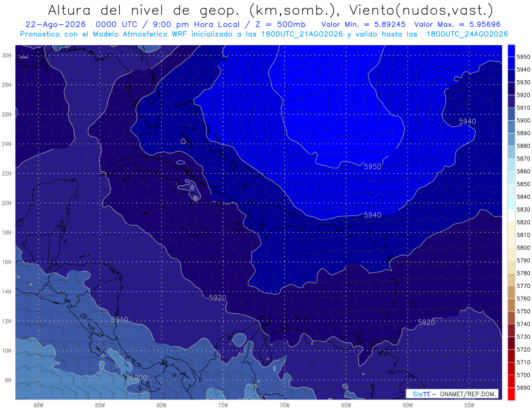Click the 10N latitude axis label

[x=7, y=351]
